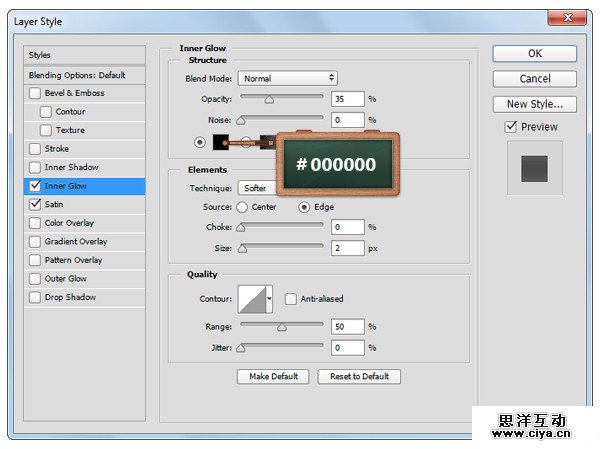Click the black glow color swatch
Image resolution: width=600 pixels, height=449 pixels.
coord(220,142)
